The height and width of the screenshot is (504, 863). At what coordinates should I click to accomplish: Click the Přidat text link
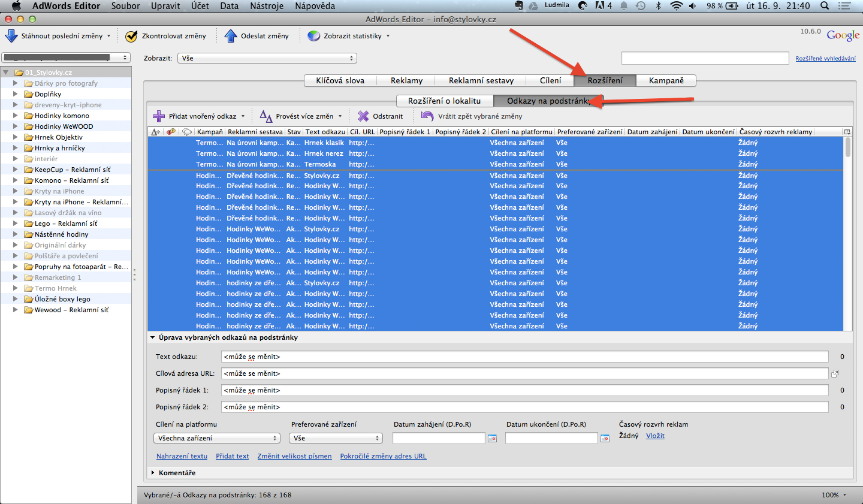233,456
